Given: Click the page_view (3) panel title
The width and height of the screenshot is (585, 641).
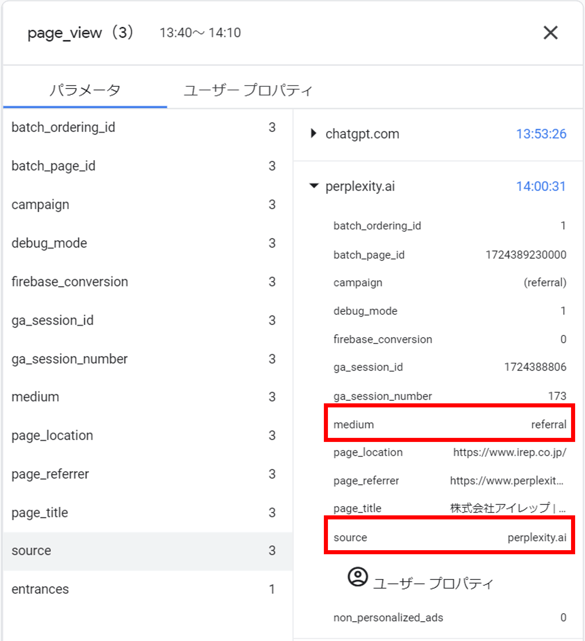Looking at the screenshot, I should (81, 33).
